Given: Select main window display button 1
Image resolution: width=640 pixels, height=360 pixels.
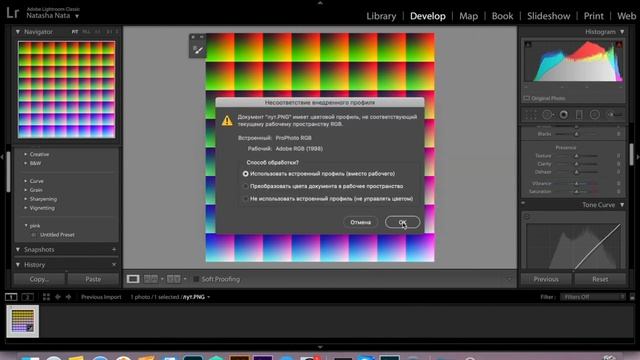Looking at the screenshot, I should point(11,297).
